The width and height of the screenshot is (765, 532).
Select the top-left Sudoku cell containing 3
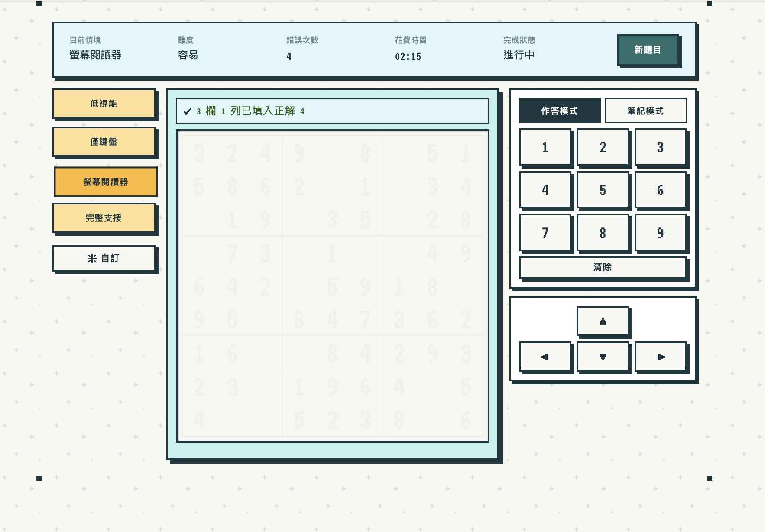pos(199,153)
